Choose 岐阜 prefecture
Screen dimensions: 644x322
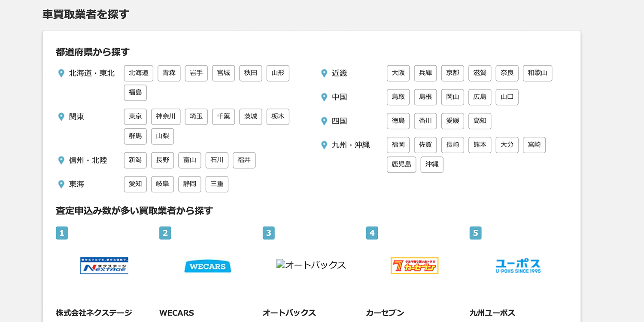pos(162,184)
